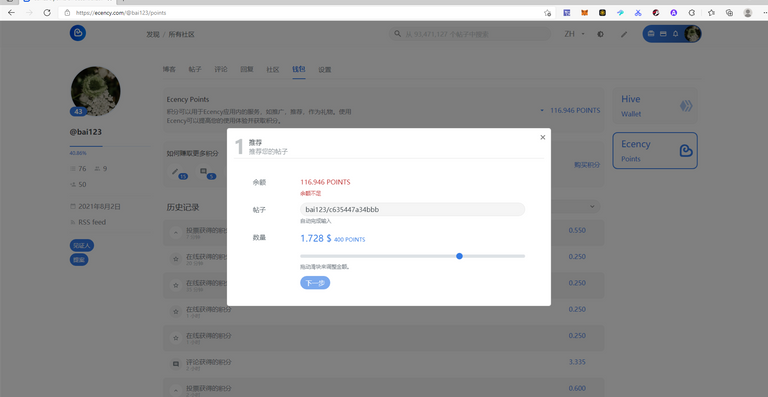
Task: Click the 50 following count
Action: (x=78, y=185)
